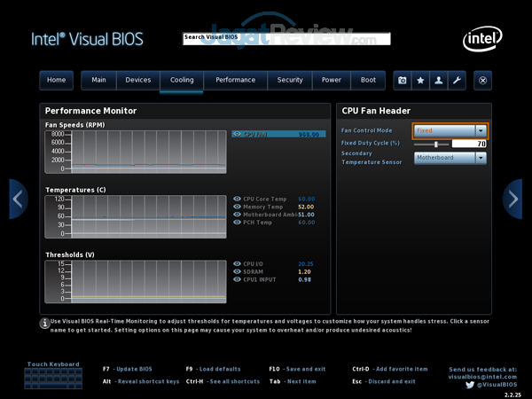532x399 pixels.
Task: Open the wrench settings icon
Action: coord(457,80)
